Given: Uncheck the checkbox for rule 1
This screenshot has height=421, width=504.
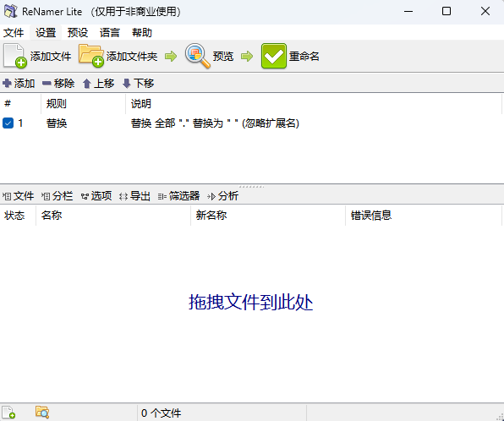Looking at the screenshot, I should 8,123.
